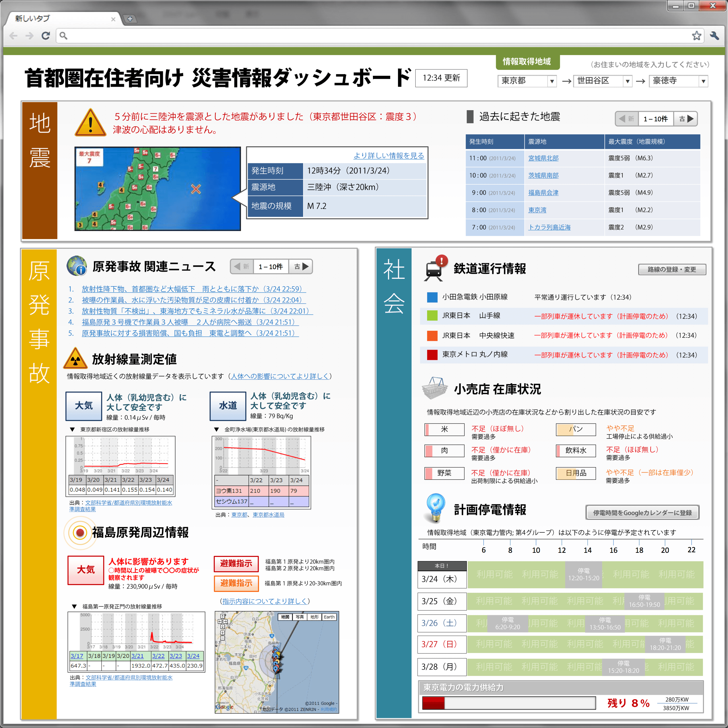Show newer nuclear news with 新 arrow

(x=241, y=266)
